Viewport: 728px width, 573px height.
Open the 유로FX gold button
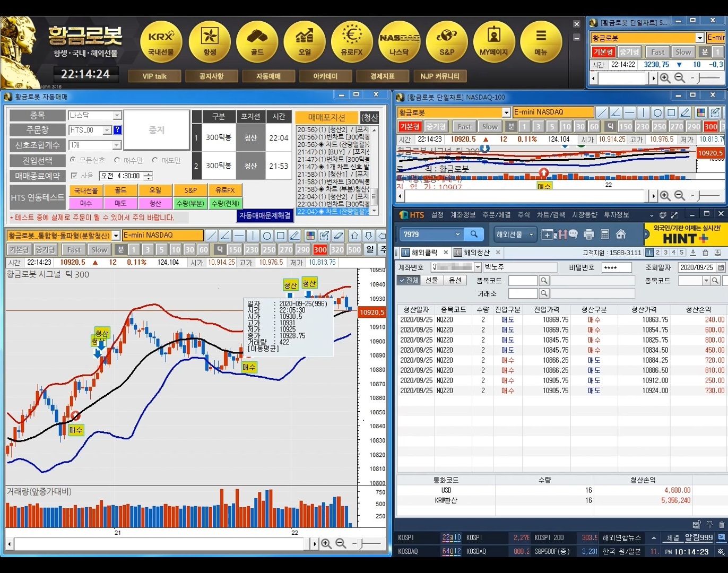(x=352, y=42)
